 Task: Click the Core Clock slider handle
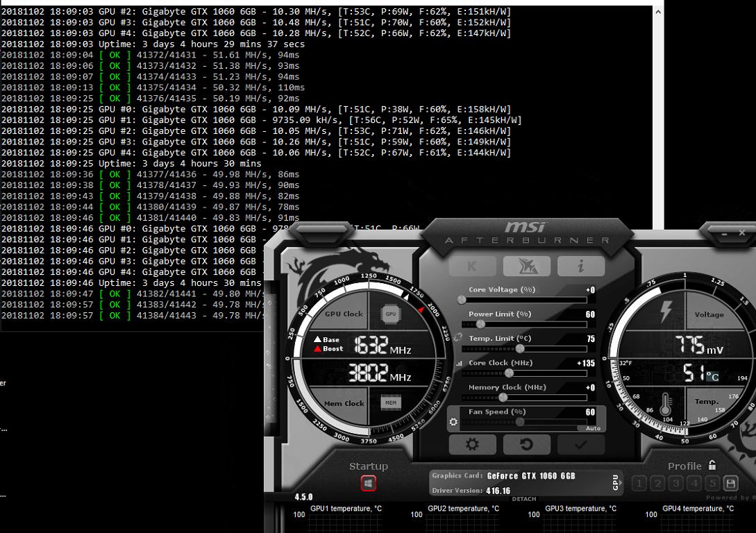click(x=509, y=373)
